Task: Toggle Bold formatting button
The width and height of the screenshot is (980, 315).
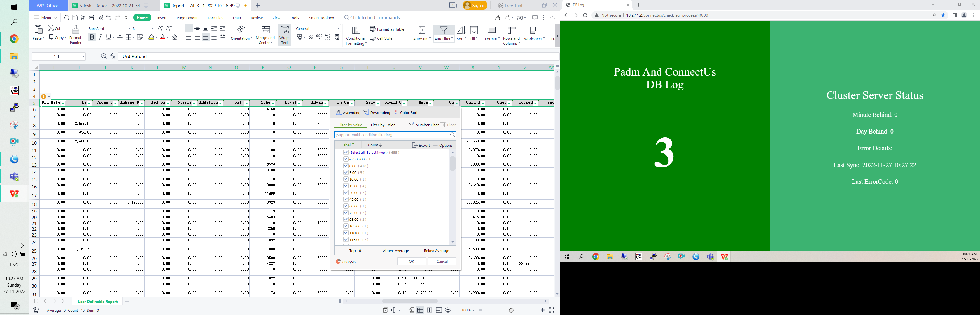Action: click(x=92, y=37)
